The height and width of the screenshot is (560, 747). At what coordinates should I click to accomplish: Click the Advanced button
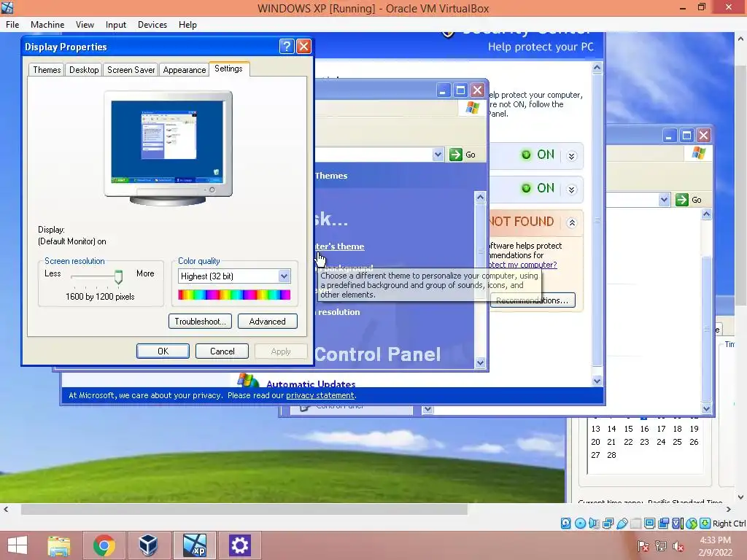point(267,322)
